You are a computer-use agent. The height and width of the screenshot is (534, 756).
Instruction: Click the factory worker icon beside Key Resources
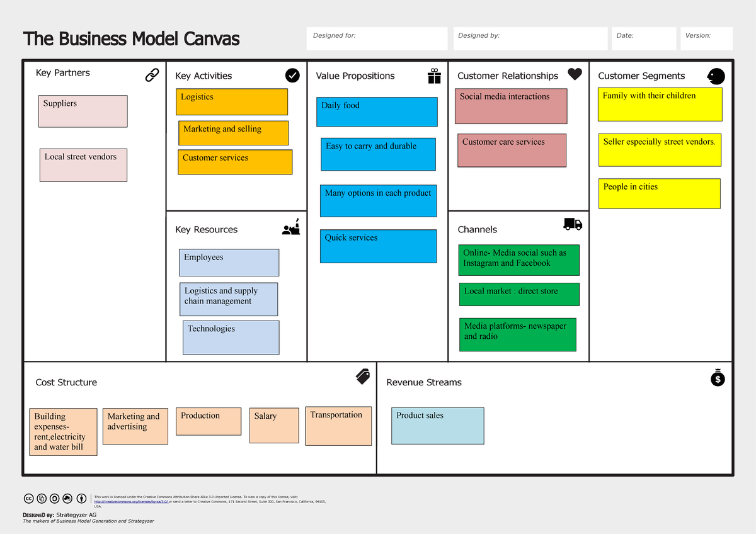291,227
